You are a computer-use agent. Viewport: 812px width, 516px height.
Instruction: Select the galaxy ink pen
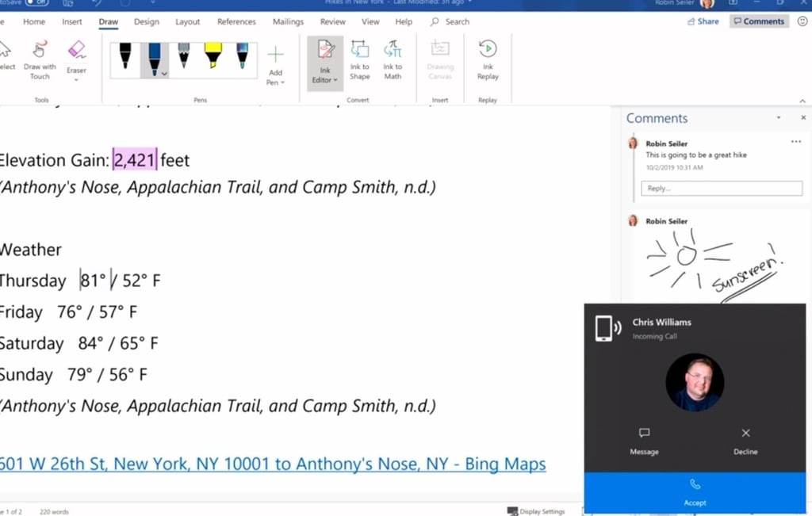242,56
